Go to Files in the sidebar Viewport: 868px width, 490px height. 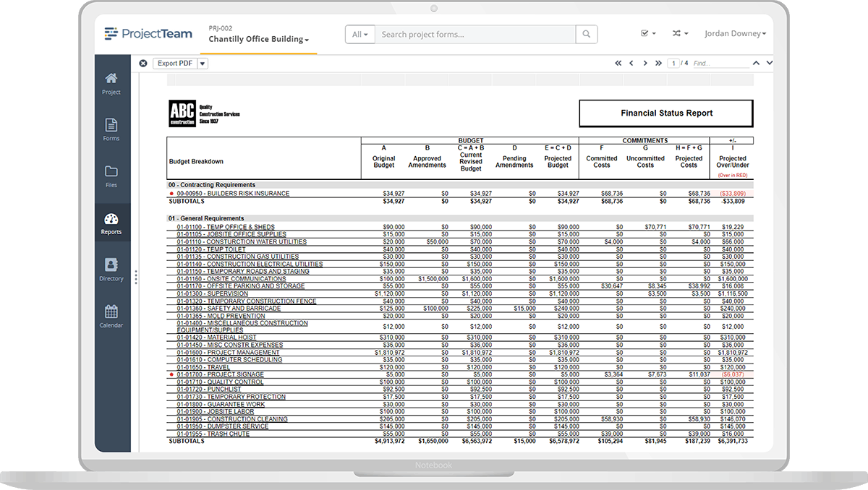(x=111, y=176)
